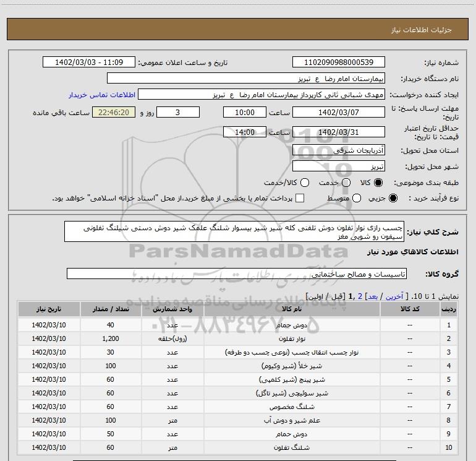This screenshot has height=461, width=476.
Task: Click the response deadline date 1402/03/07
Action: (339, 112)
